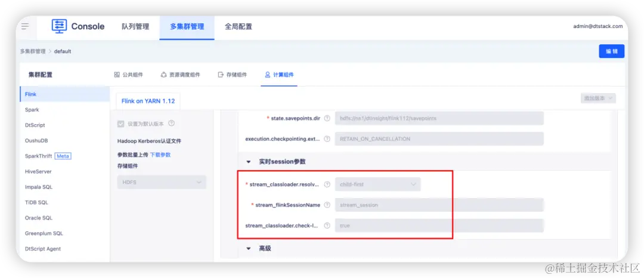The height and width of the screenshot is (278, 644).
Task: Switch to 队列管理 menu
Action: tap(135, 27)
